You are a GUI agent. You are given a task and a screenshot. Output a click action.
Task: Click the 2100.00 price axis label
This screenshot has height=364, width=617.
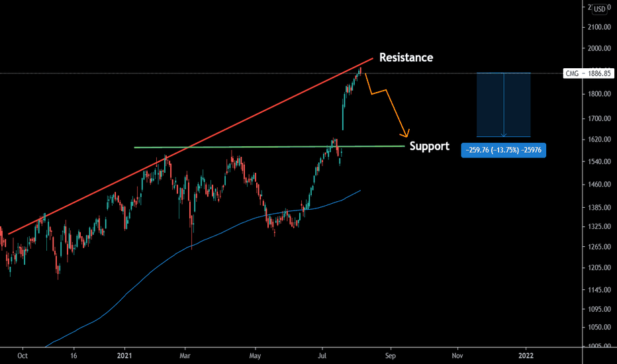(x=599, y=27)
